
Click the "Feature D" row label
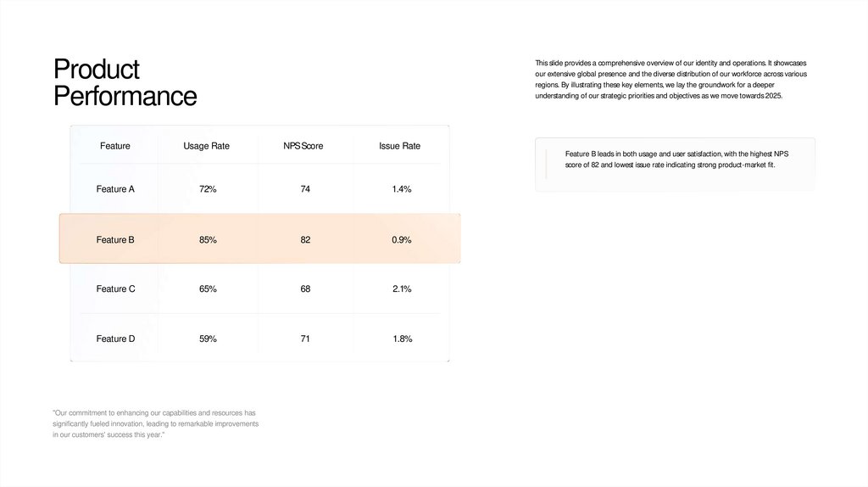pos(115,339)
